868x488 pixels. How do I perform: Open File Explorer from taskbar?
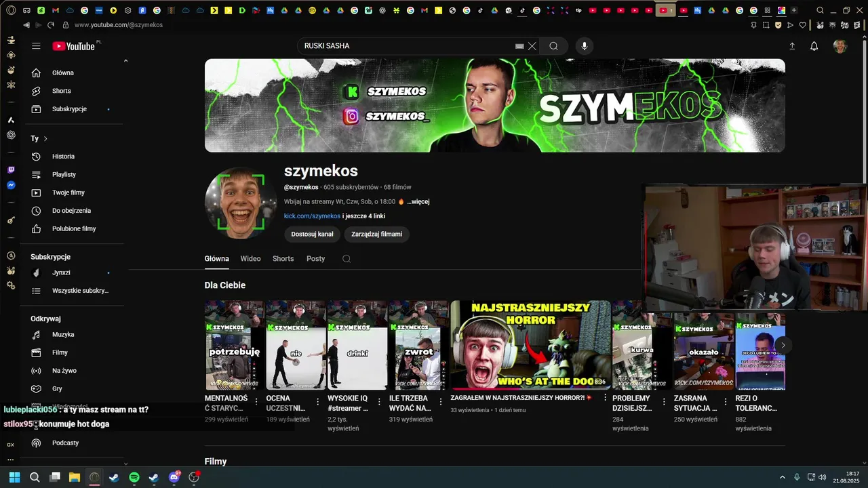(x=75, y=477)
